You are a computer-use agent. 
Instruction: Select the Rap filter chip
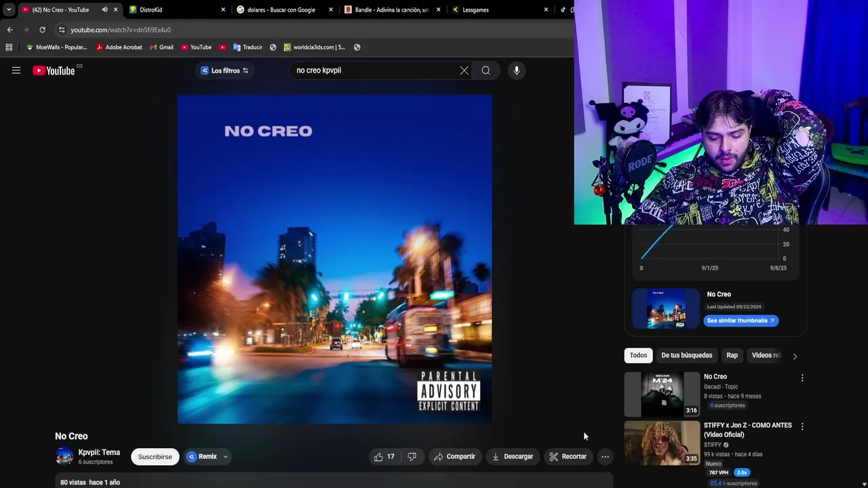tap(732, 355)
